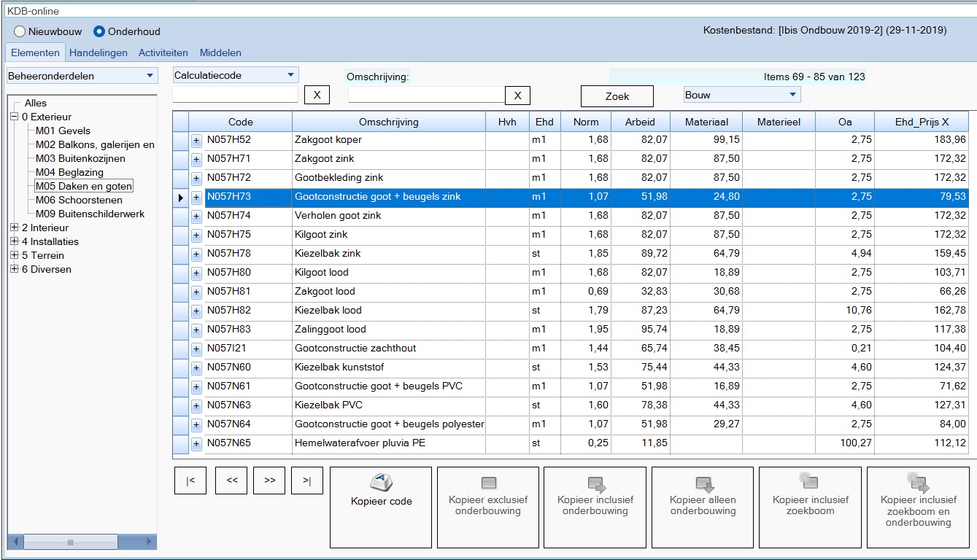Expand row N057N64 plus icon
Image resolution: width=977 pixels, height=560 pixels.
196,424
